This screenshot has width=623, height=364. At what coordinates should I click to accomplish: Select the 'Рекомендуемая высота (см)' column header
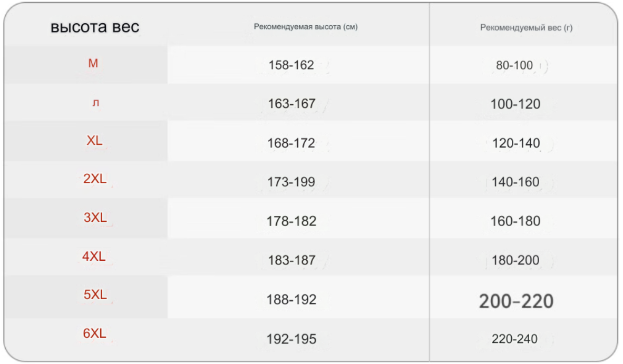[306, 26]
